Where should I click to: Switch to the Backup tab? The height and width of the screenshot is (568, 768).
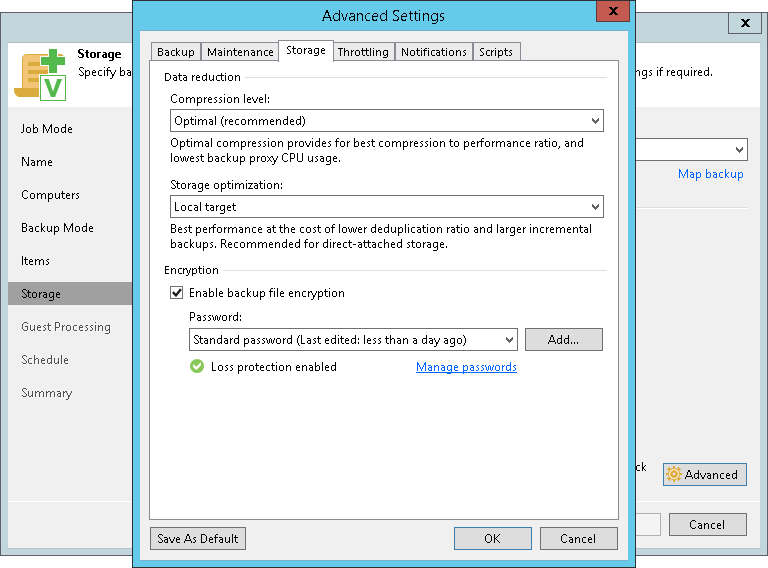point(176,52)
